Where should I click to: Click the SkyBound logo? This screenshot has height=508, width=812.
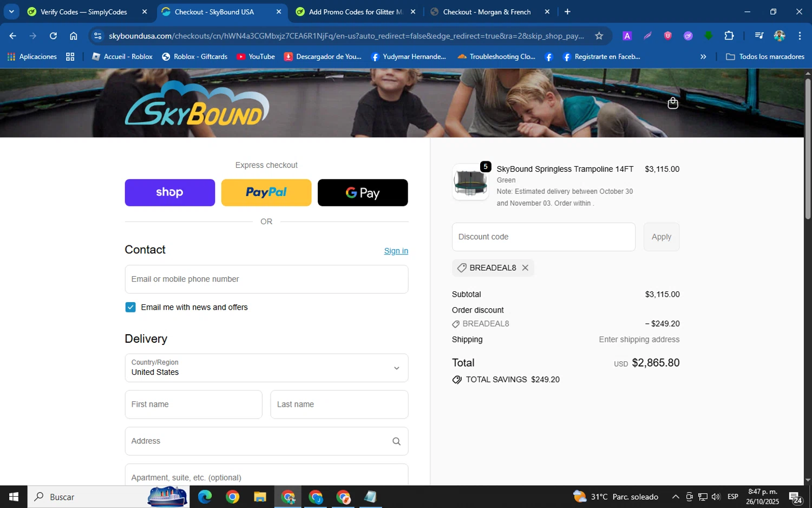click(x=197, y=103)
